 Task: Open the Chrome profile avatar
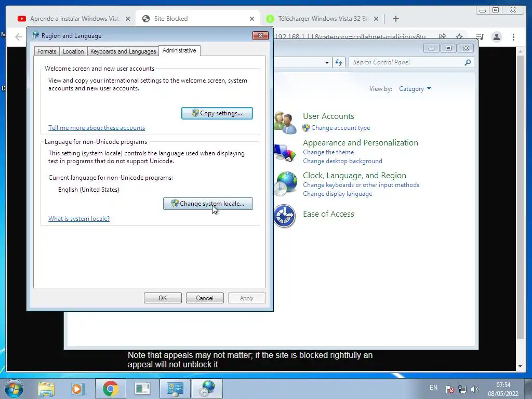[x=496, y=37]
